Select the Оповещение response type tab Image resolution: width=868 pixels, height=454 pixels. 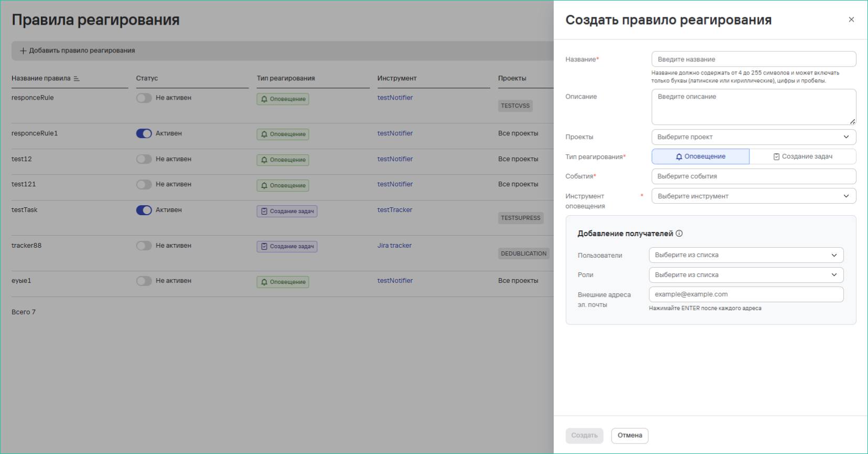coord(700,156)
